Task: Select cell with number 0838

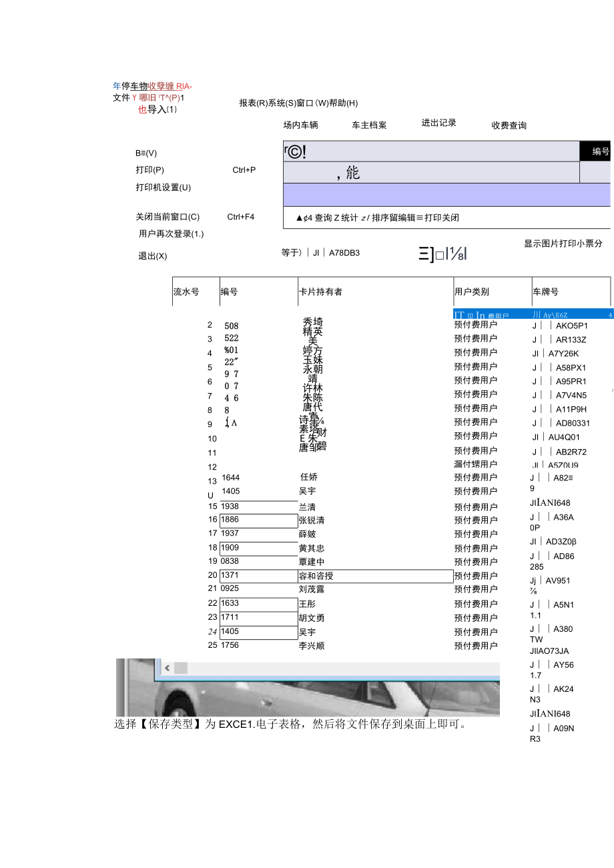Action: (230, 562)
